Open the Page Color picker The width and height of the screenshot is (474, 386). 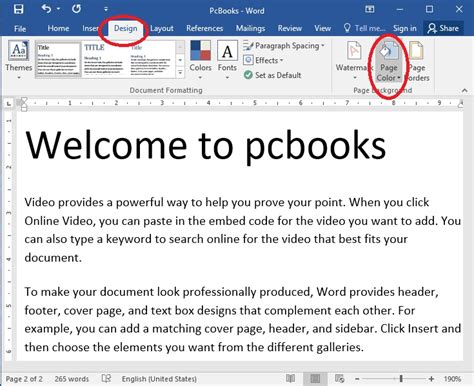tap(389, 62)
